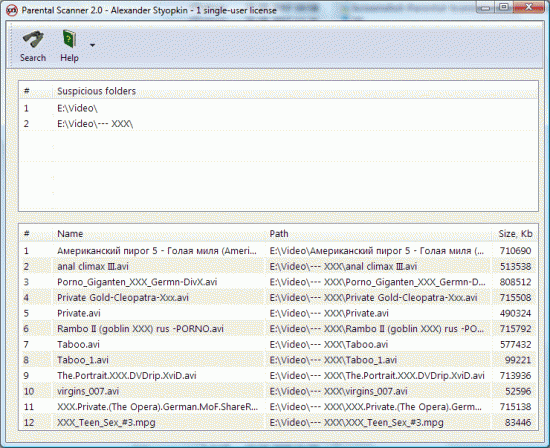This screenshot has width=550, height=448.
Task: Click the first file name starting with Американский пирог
Action: click(x=157, y=250)
